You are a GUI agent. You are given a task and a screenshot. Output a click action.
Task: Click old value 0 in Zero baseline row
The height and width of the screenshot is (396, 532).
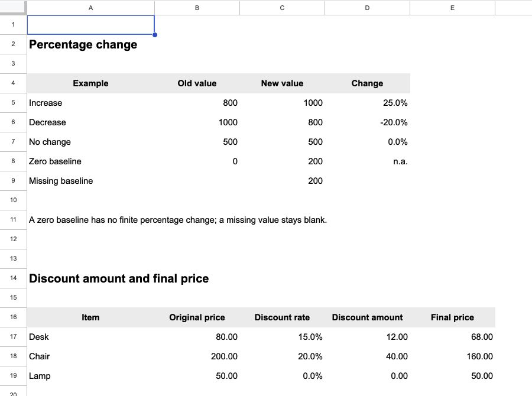coord(197,161)
